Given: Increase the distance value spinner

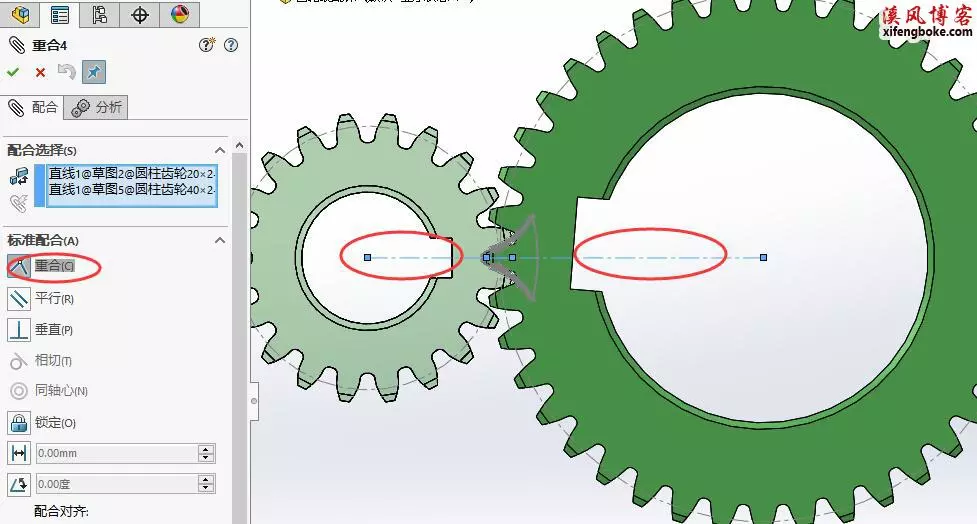Looking at the screenshot, I should click(206, 449).
